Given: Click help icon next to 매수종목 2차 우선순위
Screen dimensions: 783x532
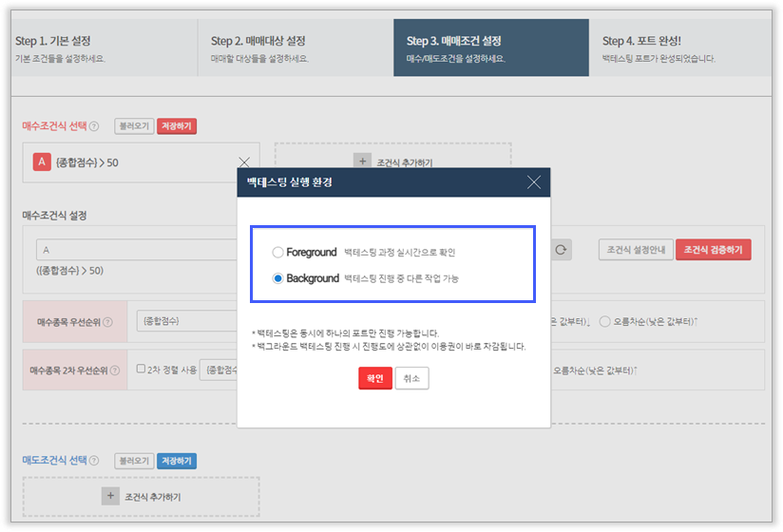Looking at the screenshot, I should pos(115,370).
